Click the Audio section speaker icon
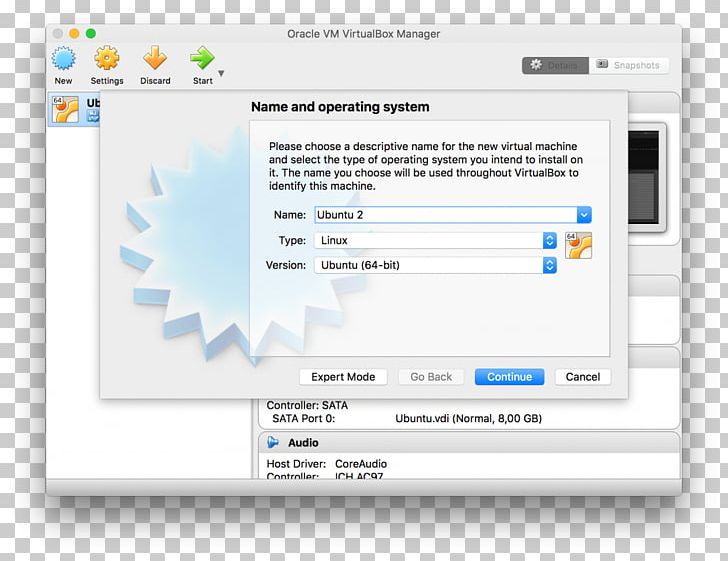 click(x=273, y=443)
